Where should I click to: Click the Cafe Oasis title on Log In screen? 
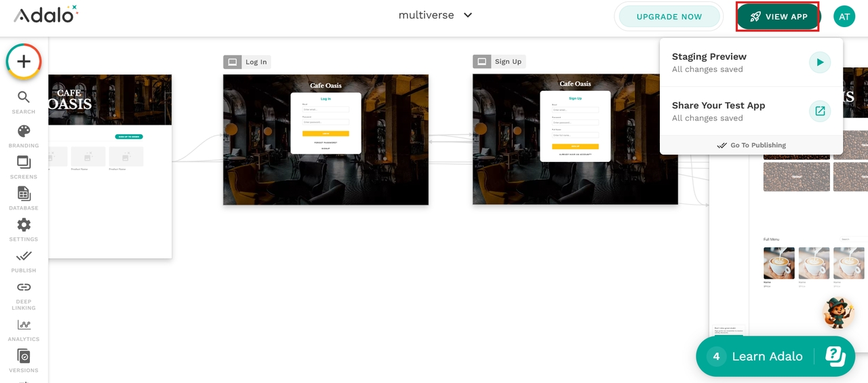(325, 85)
